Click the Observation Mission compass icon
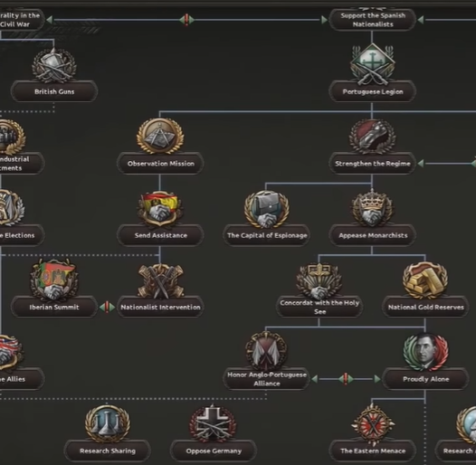The image size is (476, 465). [x=160, y=136]
